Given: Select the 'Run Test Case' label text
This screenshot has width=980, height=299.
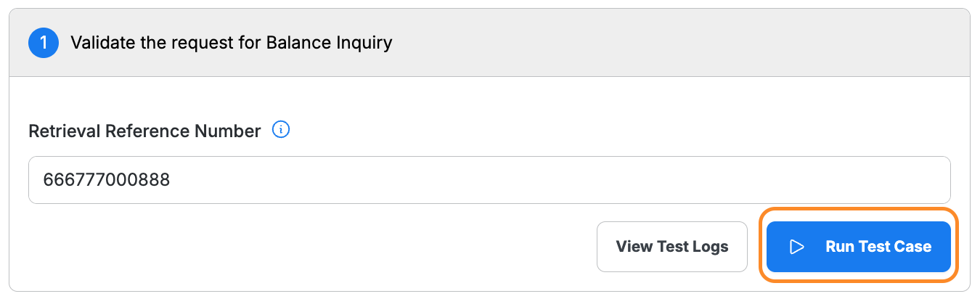Looking at the screenshot, I should click(878, 247).
